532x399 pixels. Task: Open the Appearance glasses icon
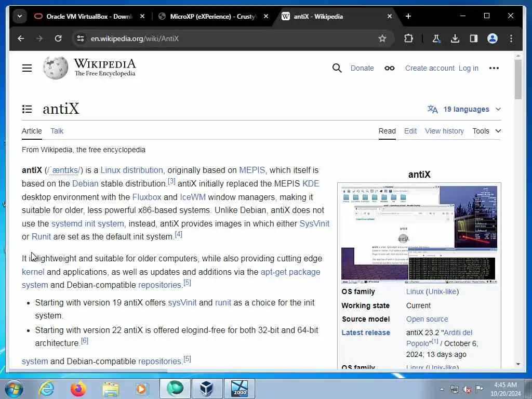tap(390, 68)
